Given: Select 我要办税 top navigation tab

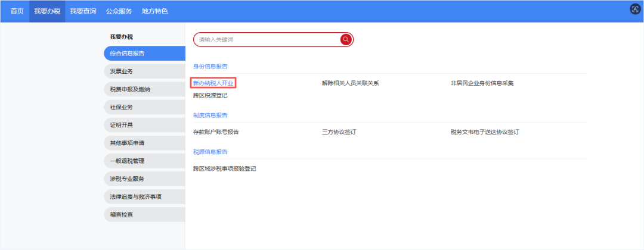Looking at the screenshot, I should coord(47,11).
